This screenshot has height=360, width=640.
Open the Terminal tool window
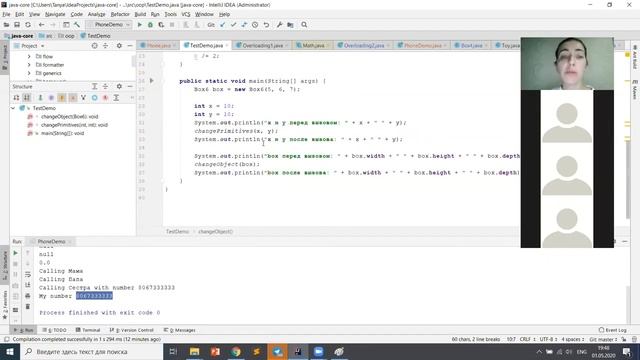coord(88,330)
